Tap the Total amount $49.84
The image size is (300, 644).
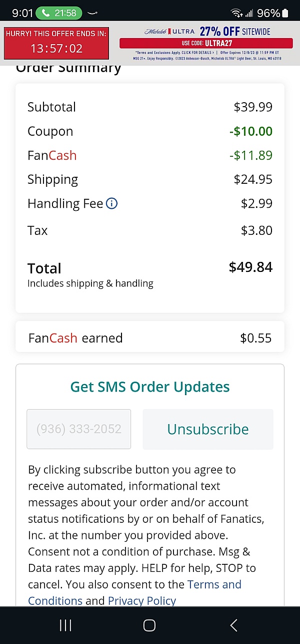pyautogui.click(x=250, y=267)
